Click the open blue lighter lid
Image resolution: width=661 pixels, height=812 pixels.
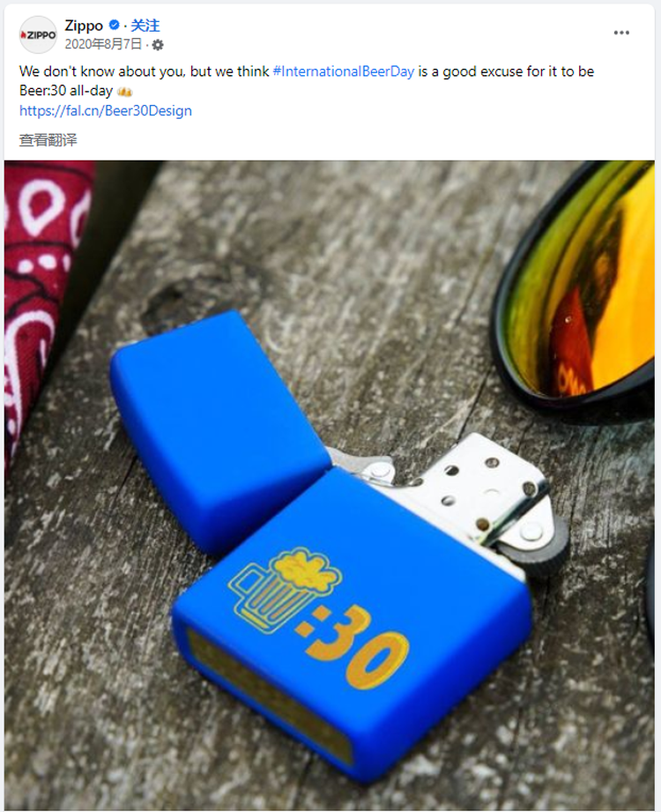coord(217,428)
